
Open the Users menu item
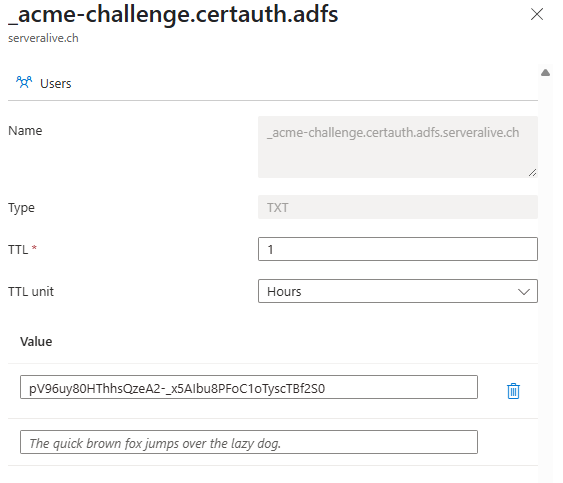(43, 83)
